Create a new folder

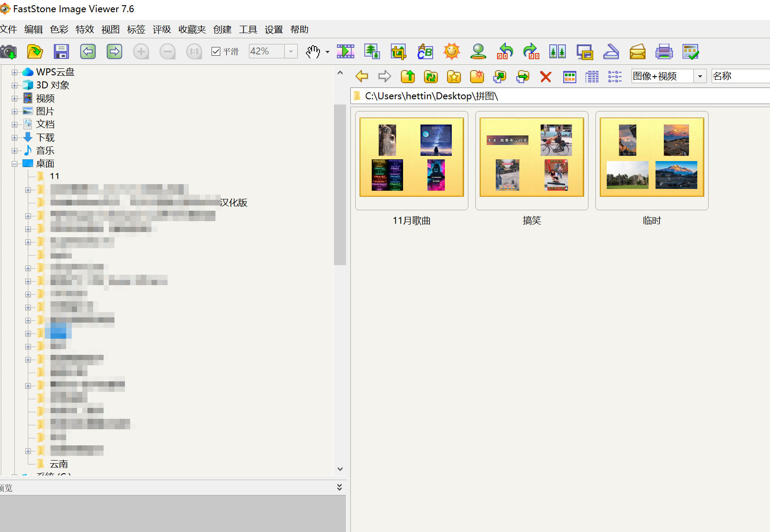pyautogui.click(x=477, y=77)
